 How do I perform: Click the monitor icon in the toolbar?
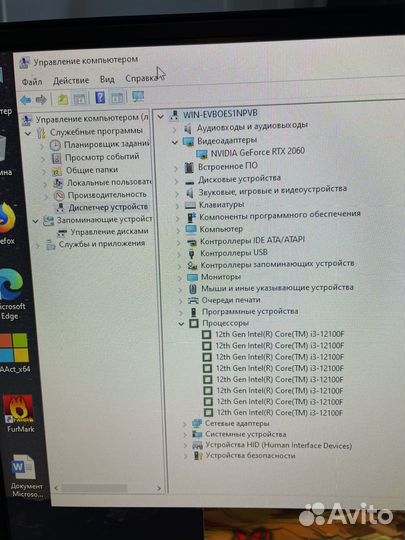click(138, 96)
